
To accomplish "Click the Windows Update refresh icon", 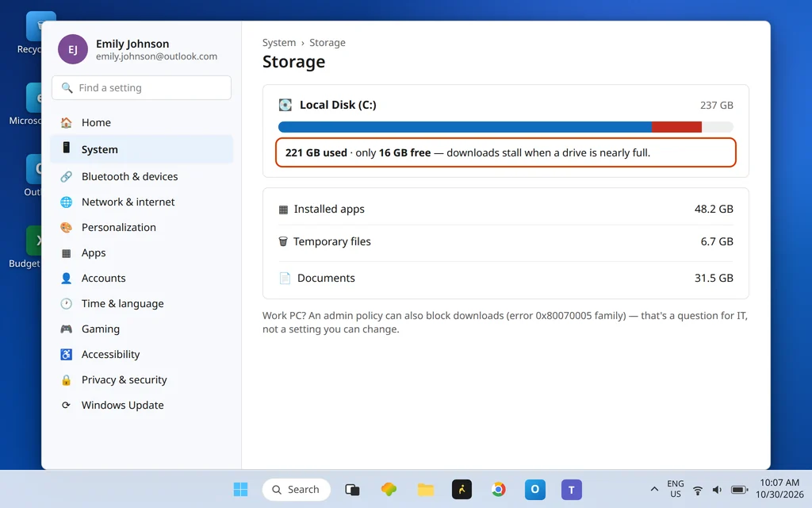I will [67, 405].
